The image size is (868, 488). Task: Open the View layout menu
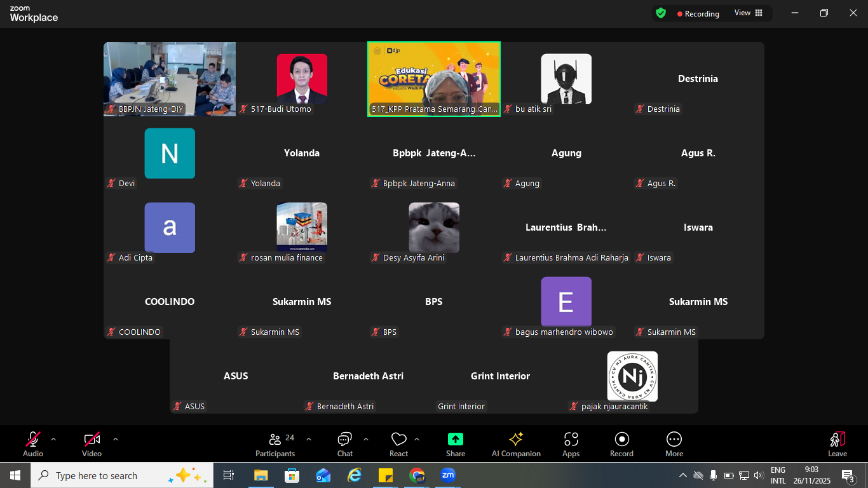pyautogui.click(x=749, y=13)
